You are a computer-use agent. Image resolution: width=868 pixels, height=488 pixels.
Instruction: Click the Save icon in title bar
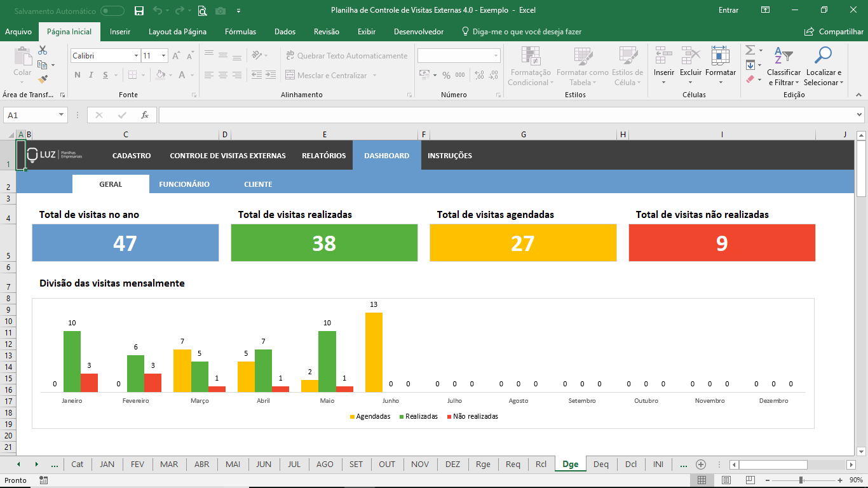click(x=139, y=10)
